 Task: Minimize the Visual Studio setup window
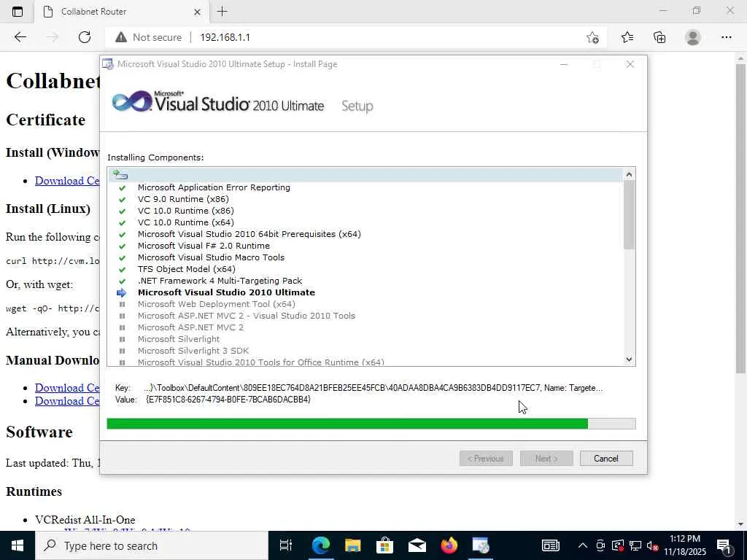click(x=564, y=64)
